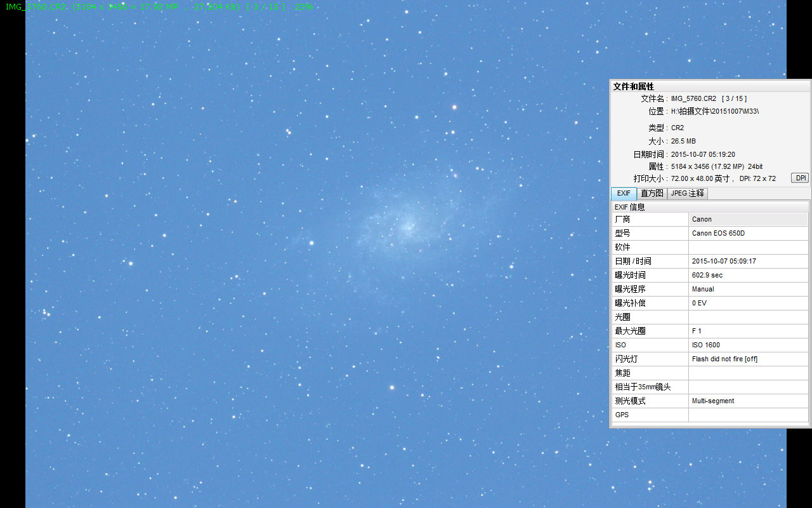
Task: Click the path H:\拍摄文件\20151007\M33\
Action: tap(715, 111)
